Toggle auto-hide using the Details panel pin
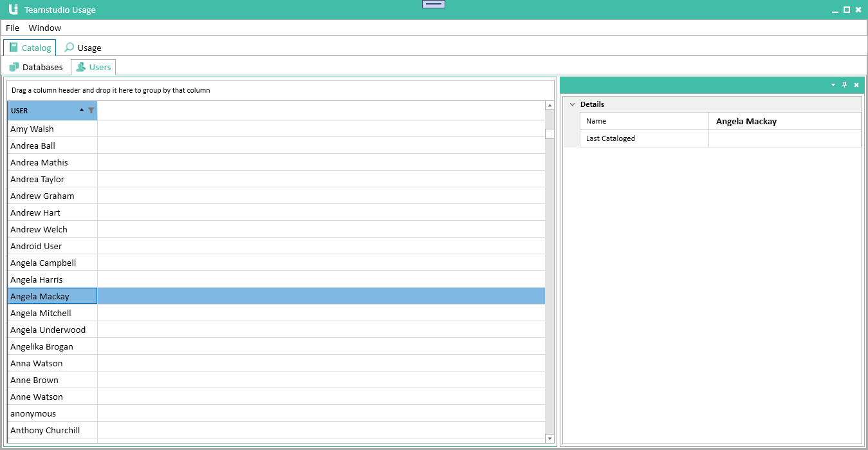868x450 pixels. [845, 84]
